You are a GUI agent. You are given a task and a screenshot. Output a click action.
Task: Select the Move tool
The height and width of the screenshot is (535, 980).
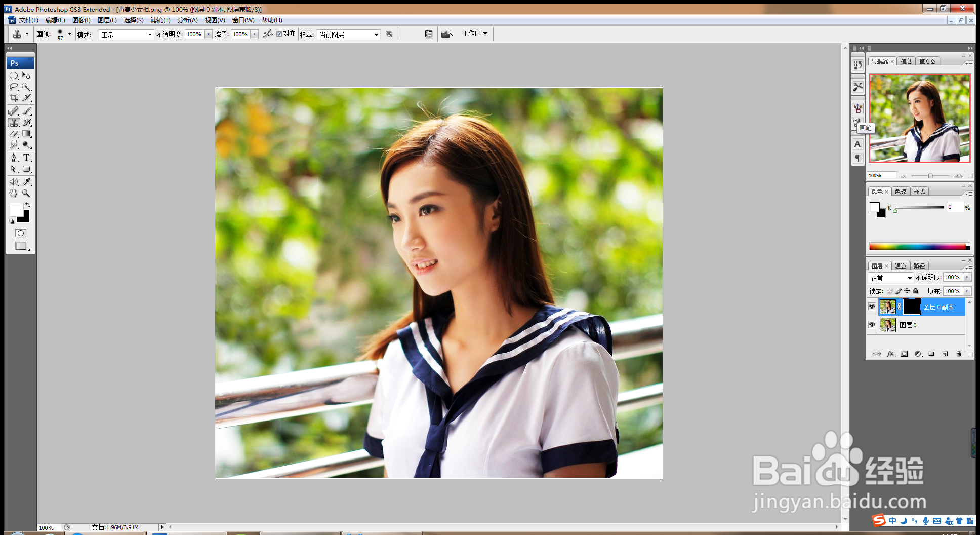tap(27, 75)
